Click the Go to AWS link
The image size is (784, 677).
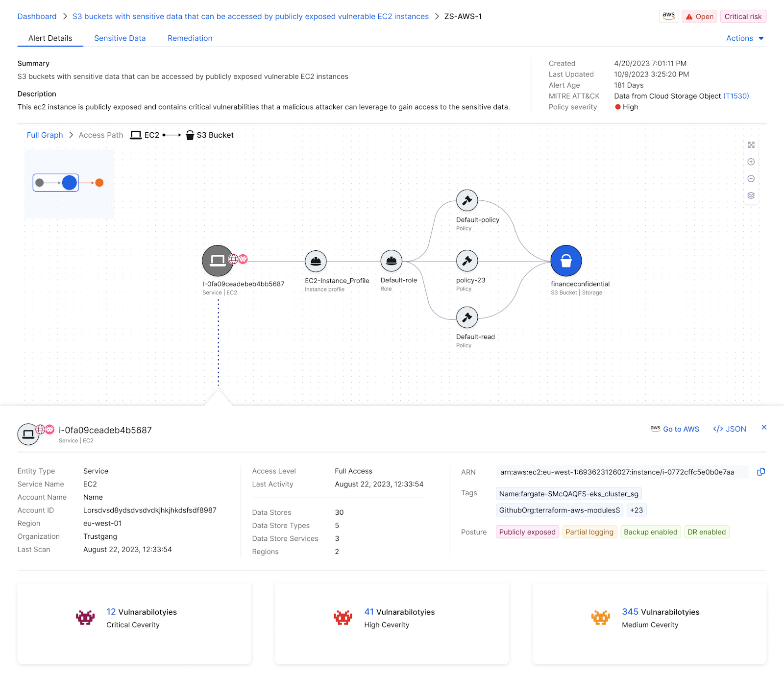(x=675, y=429)
